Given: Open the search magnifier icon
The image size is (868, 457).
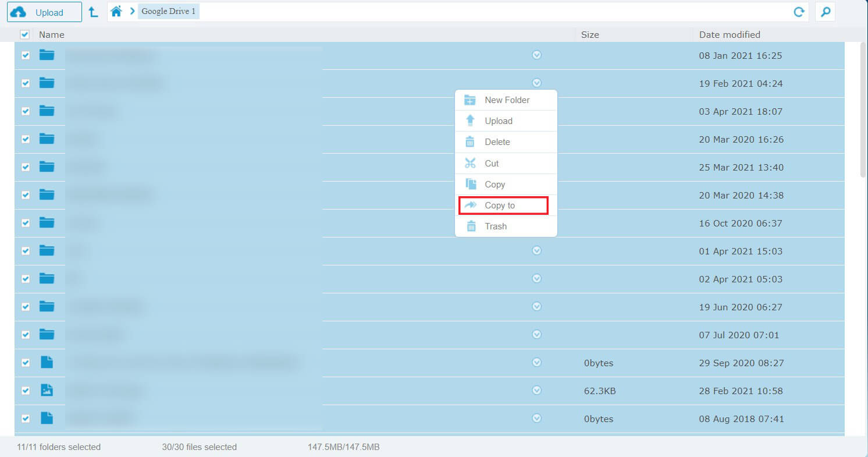Looking at the screenshot, I should [825, 12].
